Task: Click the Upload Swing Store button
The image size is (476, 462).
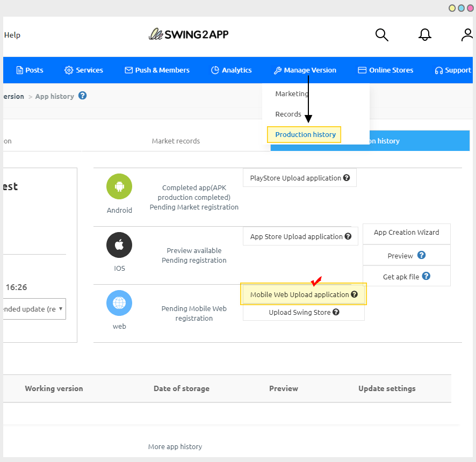Action: pos(303,312)
